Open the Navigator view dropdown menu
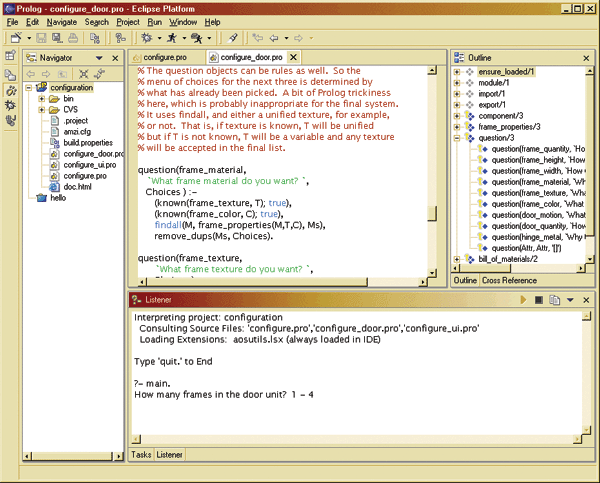600x483 pixels. 100,58
